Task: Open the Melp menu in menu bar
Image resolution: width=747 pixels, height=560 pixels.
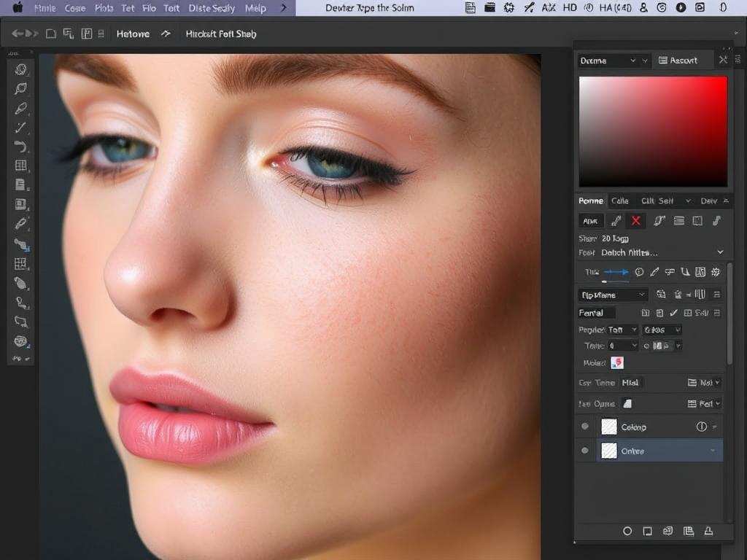Action: [x=255, y=8]
